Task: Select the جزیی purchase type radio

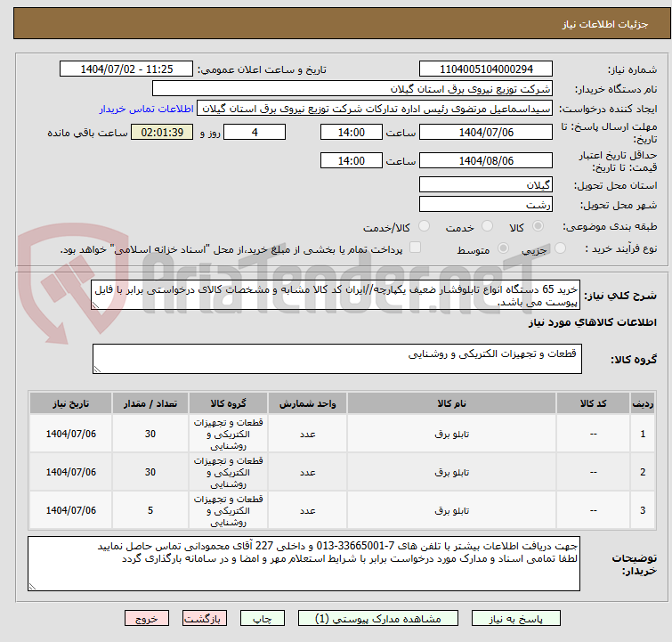Action: [x=560, y=248]
